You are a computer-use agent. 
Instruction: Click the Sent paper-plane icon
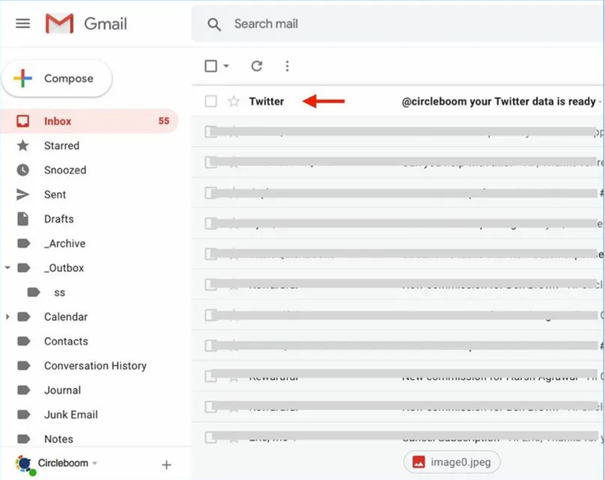tap(23, 194)
